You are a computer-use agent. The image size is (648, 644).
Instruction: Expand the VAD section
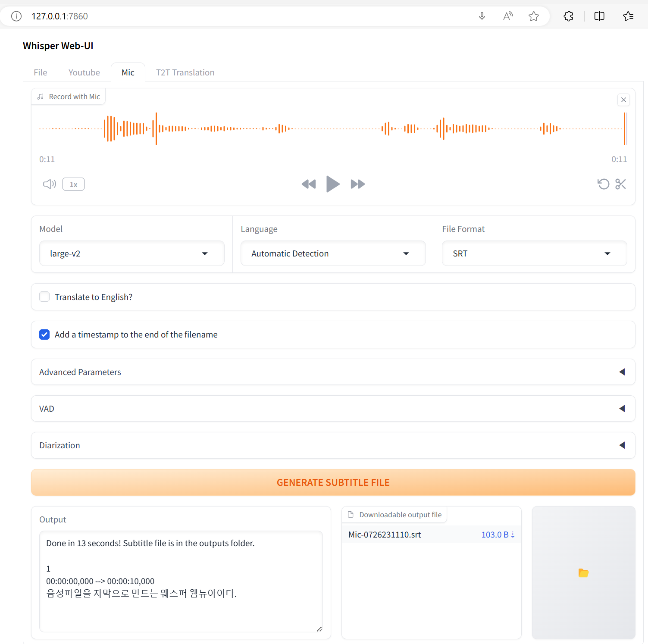333,409
